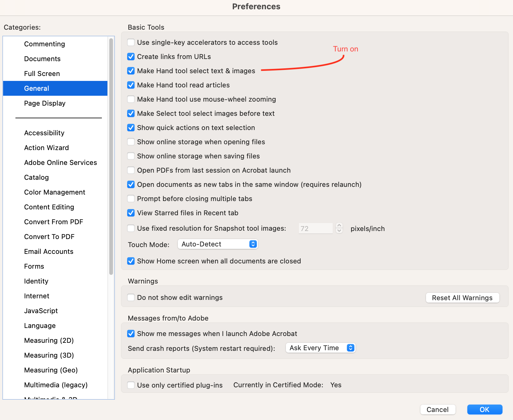Increase Snapshot resolution with the stepper arrow

tap(339, 226)
